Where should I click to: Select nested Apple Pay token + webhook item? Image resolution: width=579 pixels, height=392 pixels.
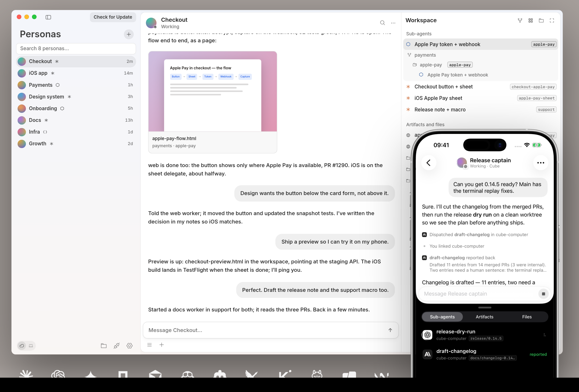(480, 75)
